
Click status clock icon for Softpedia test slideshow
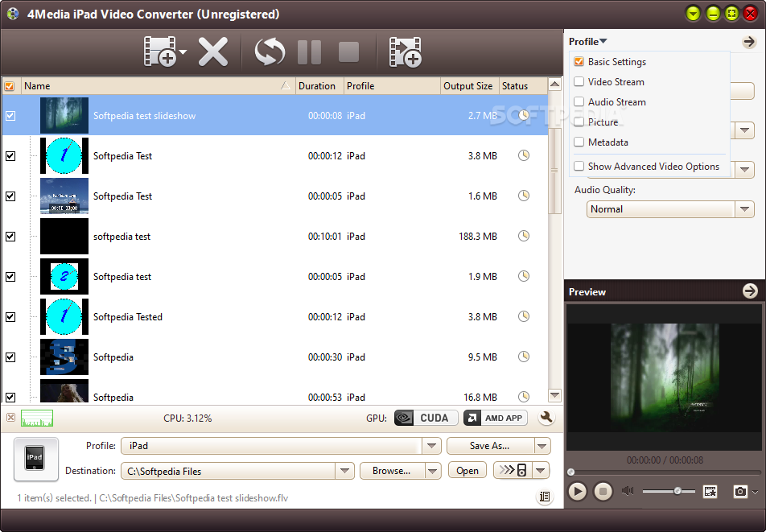tap(524, 115)
